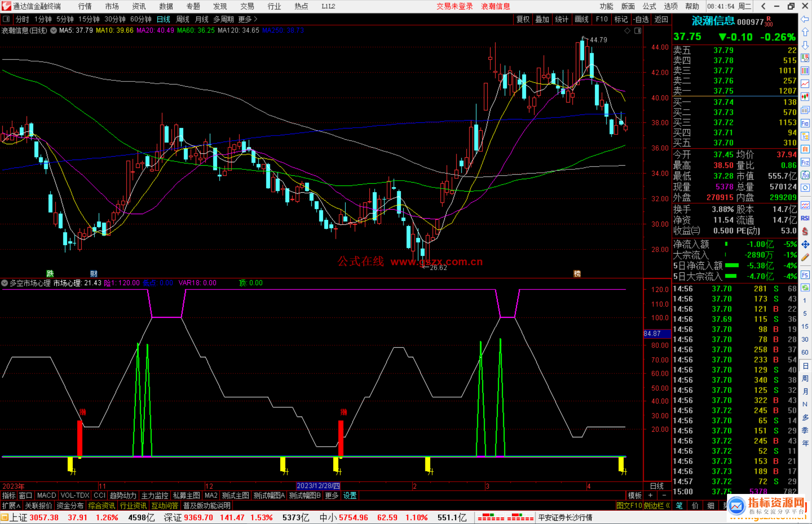Switch to 60-minute period in sidebar
Screen dimensions: 812x524
(x=804, y=352)
